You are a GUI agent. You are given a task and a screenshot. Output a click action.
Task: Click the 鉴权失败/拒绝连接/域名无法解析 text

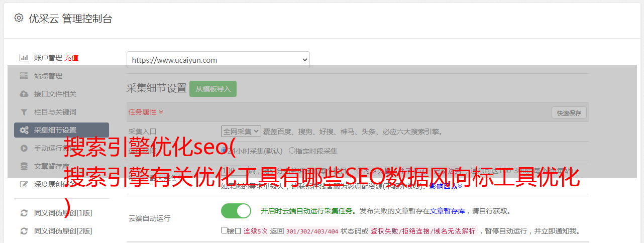point(423,231)
